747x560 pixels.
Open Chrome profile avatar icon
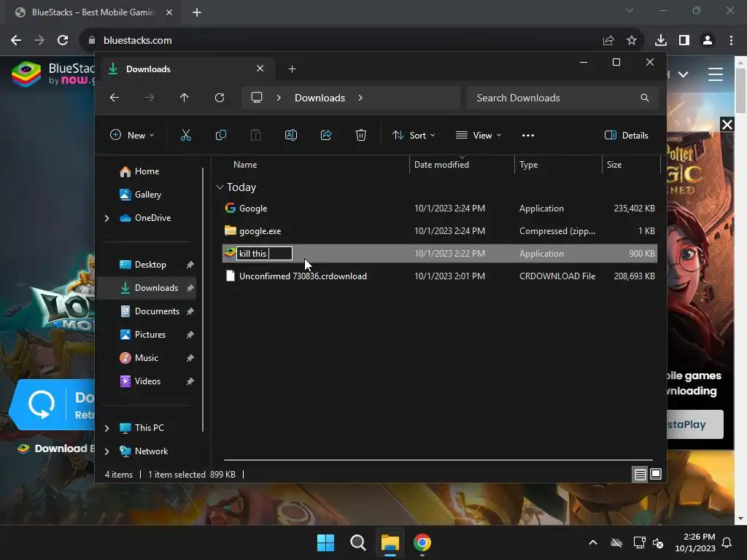click(x=708, y=41)
